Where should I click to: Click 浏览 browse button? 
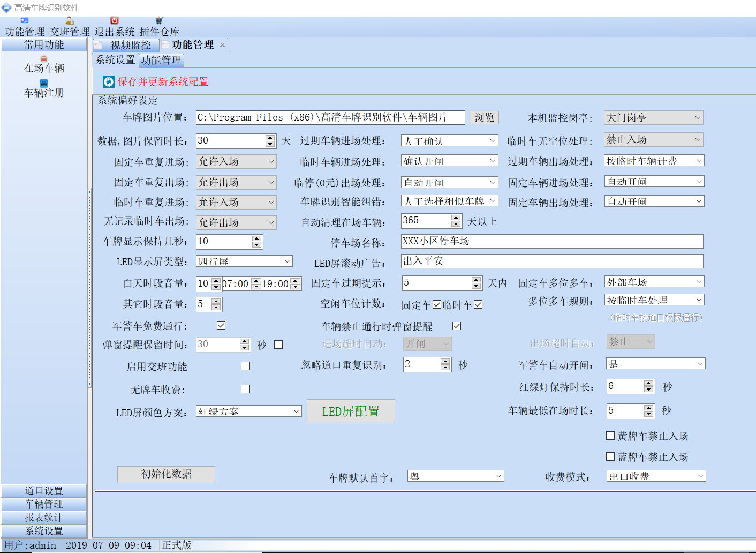coord(484,117)
